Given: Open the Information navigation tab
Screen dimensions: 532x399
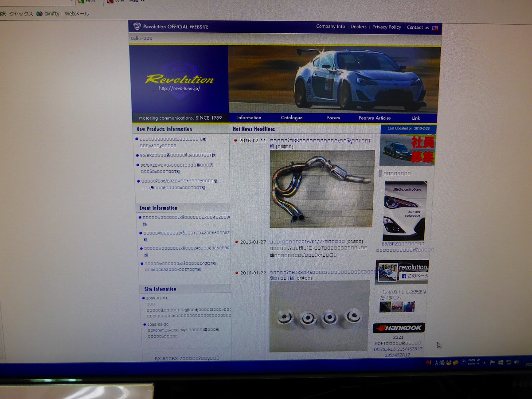Looking at the screenshot, I should click(249, 117).
